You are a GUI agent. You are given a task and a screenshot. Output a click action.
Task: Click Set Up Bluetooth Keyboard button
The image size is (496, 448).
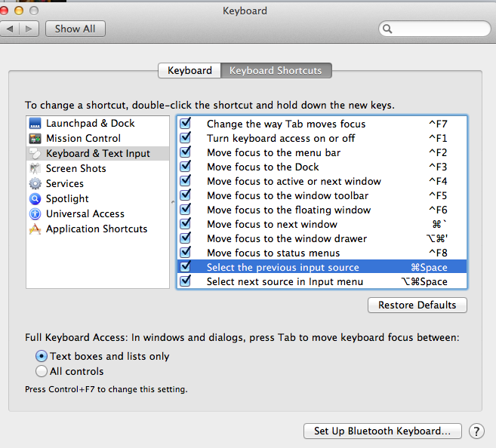(382, 431)
